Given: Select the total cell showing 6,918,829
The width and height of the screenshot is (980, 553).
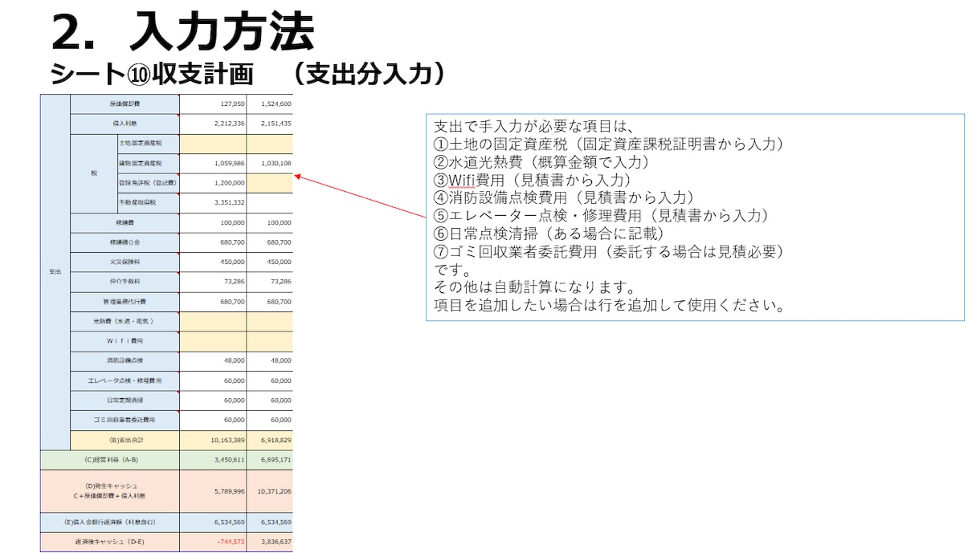Looking at the screenshot, I should tap(270, 440).
